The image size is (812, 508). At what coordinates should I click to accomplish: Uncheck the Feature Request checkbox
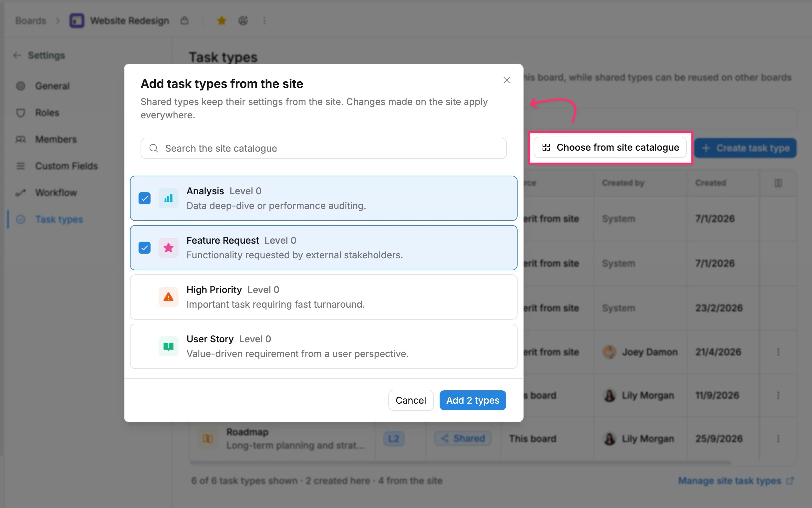tap(144, 248)
